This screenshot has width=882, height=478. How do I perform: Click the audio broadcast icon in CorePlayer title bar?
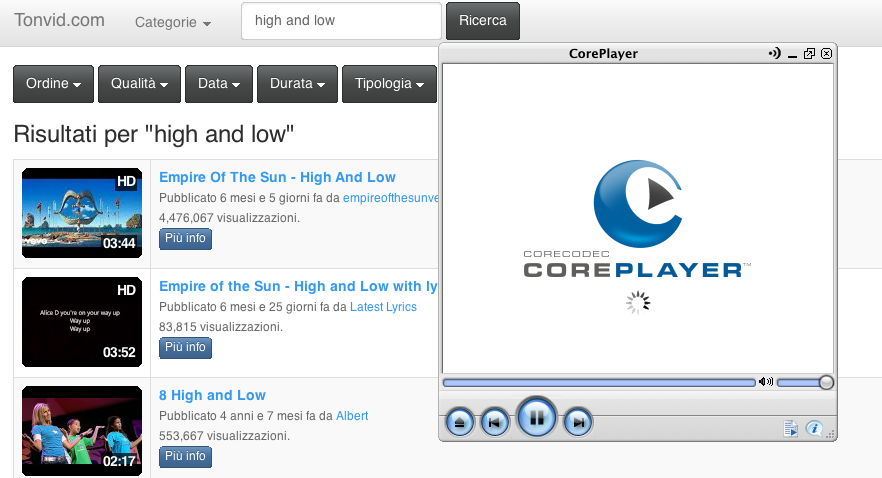(x=775, y=53)
